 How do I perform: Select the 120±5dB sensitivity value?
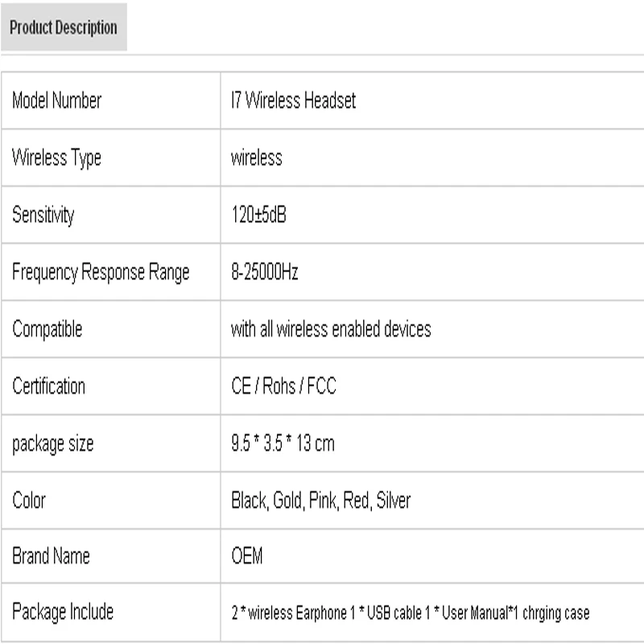258,215
